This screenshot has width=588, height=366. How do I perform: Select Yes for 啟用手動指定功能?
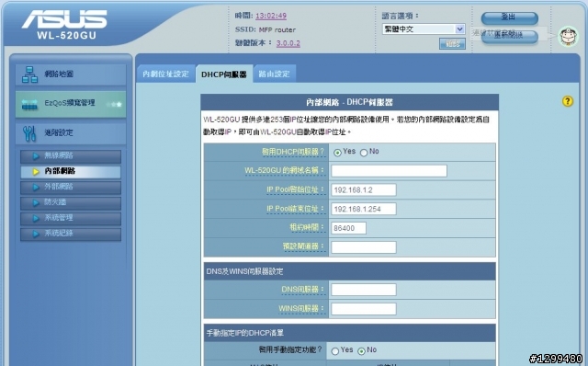point(334,351)
